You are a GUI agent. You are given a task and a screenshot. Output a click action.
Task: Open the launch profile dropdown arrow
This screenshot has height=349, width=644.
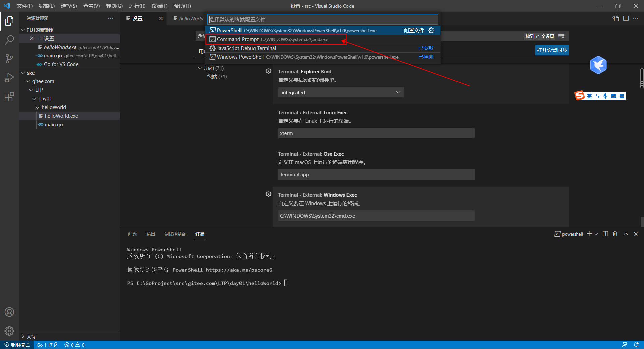pyautogui.click(x=596, y=234)
